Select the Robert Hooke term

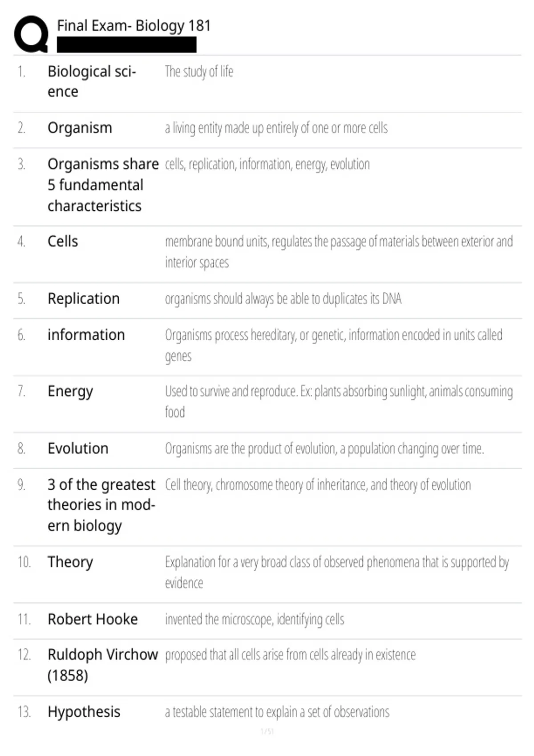[x=93, y=619]
